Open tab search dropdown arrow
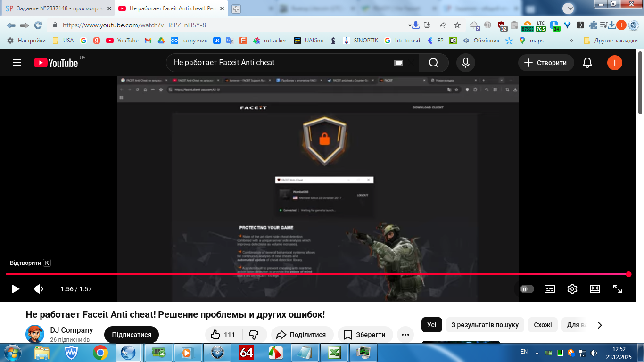The image size is (644, 362). (569, 8)
